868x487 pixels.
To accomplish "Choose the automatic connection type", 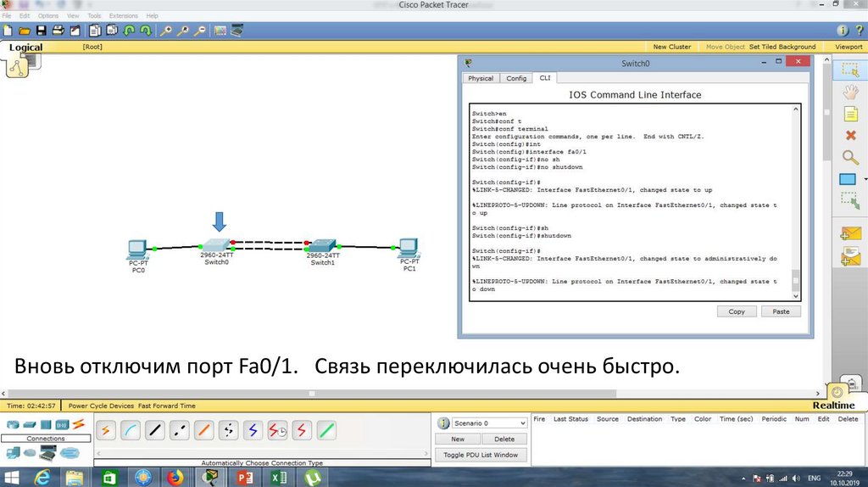I will [106, 430].
